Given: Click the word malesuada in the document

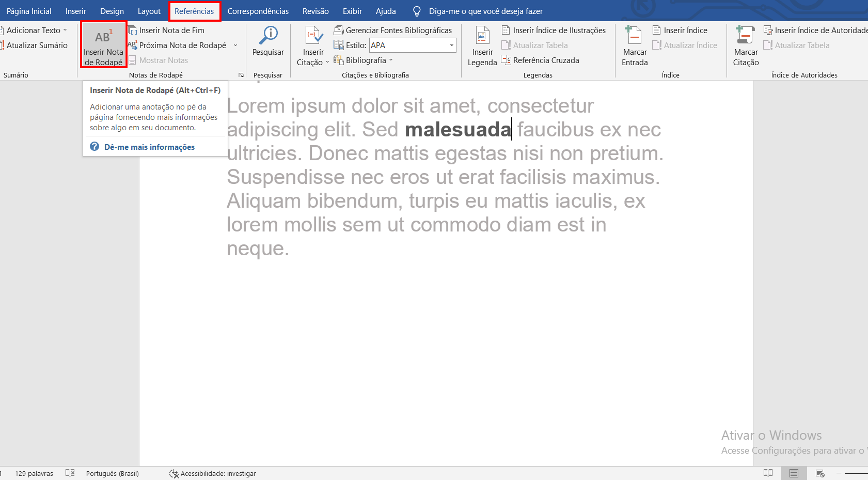Looking at the screenshot, I should 458,130.
